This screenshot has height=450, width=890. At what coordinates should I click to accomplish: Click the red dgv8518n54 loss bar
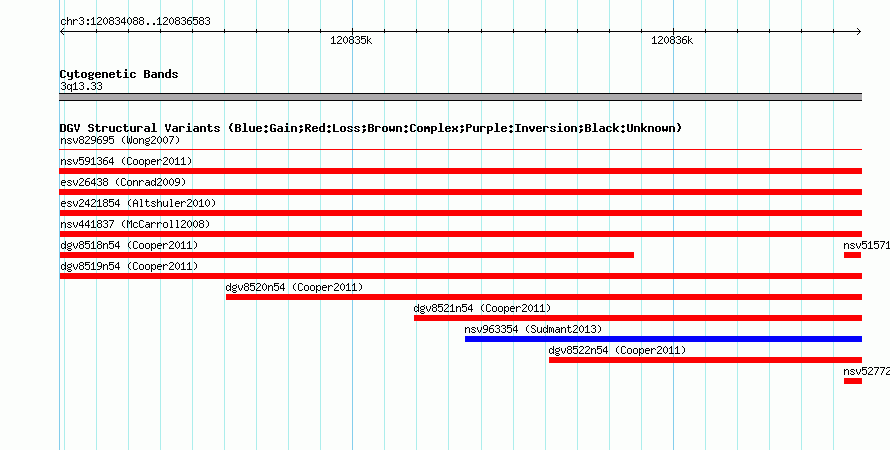tap(347, 255)
